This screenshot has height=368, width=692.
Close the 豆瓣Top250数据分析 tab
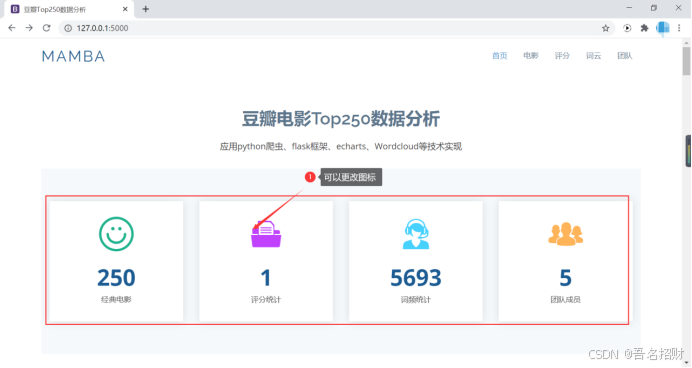coord(125,9)
